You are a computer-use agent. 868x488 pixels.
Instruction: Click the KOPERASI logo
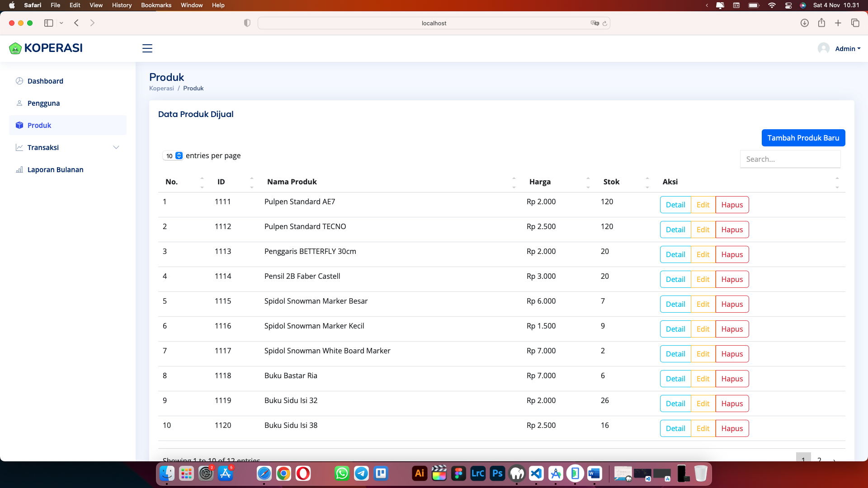pyautogui.click(x=46, y=48)
